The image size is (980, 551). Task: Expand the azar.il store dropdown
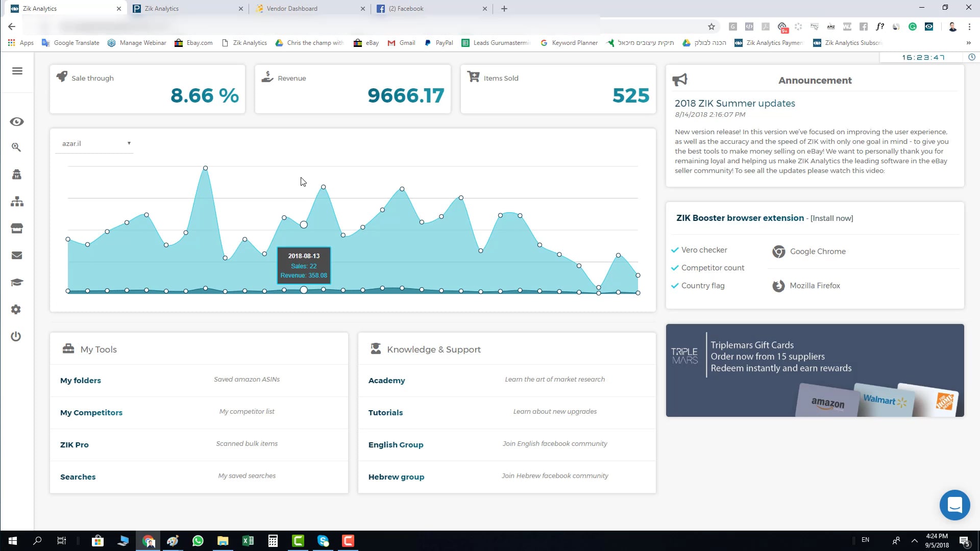(94, 143)
